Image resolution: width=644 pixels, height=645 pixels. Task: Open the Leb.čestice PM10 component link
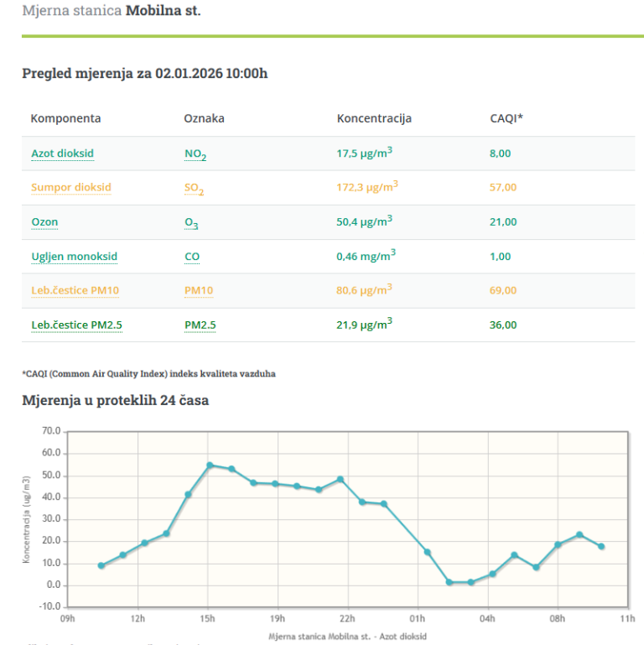75,291
